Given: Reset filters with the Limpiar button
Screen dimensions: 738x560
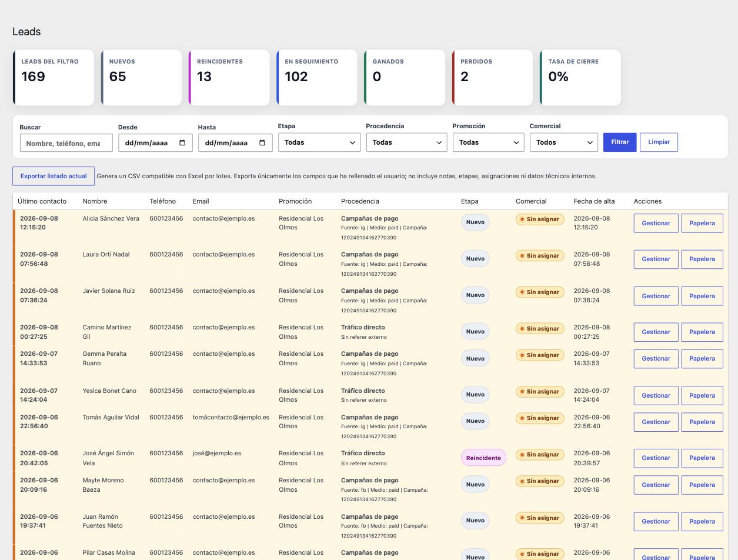Looking at the screenshot, I should point(659,142).
